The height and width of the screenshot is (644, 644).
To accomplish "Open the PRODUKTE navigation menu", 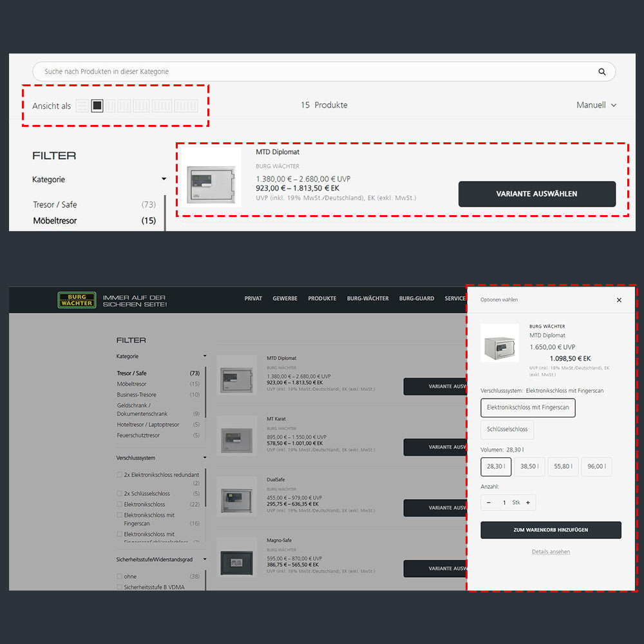I will pos(322,299).
